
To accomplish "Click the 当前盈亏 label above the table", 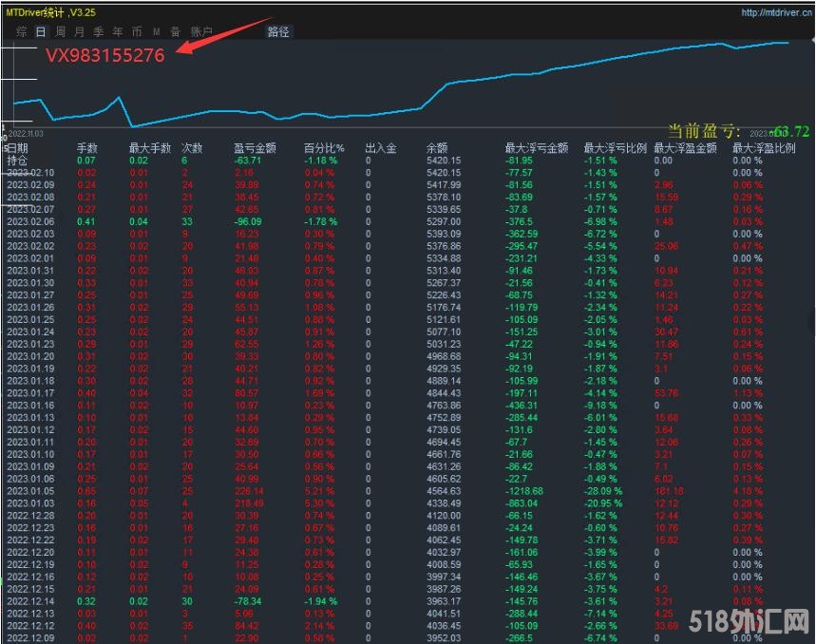I will (704, 132).
